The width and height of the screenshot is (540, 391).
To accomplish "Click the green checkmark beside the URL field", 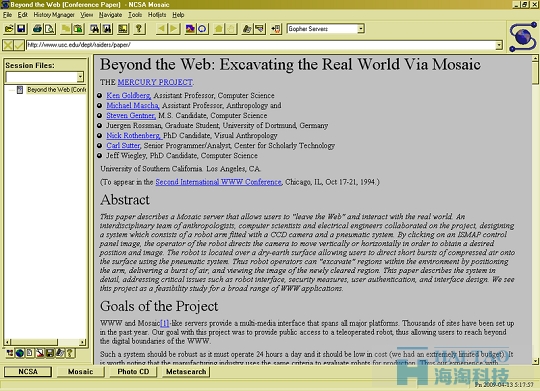I will (20, 45).
